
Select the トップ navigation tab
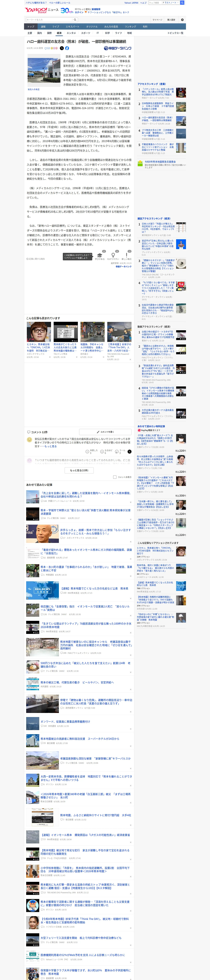click(x=31, y=27)
